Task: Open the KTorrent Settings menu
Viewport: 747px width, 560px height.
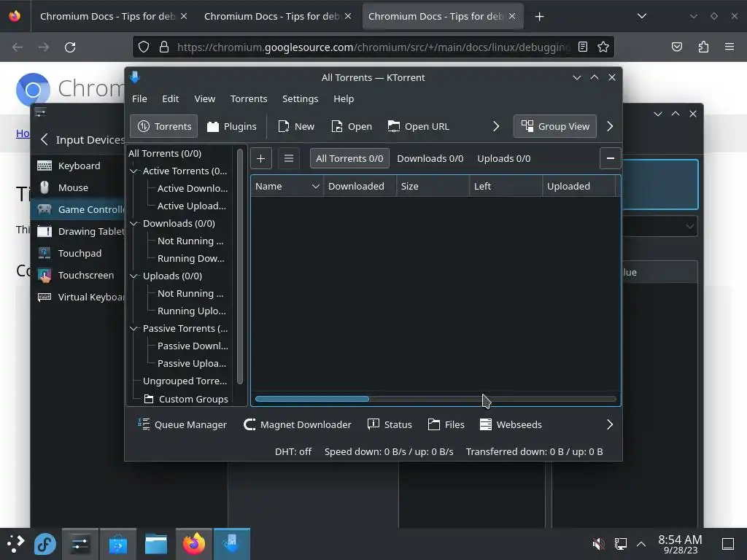Action: (x=300, y=98)
